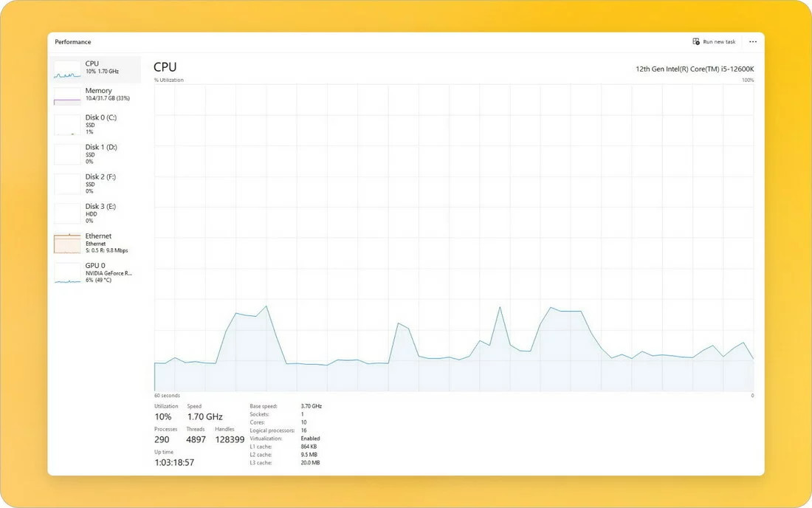Click the L2 cache 9.5 MB value

tap(309, 455)
